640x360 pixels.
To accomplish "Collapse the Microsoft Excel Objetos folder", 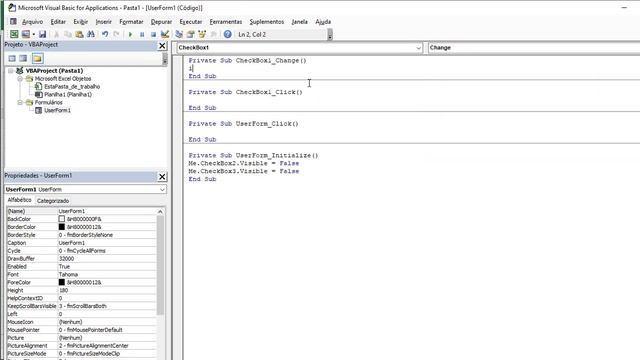I will (20, 78).
